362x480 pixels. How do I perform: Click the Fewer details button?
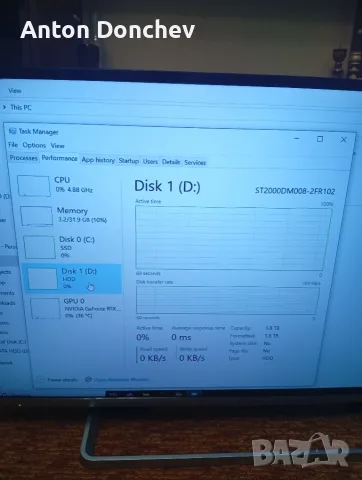(x=58, y=379)
